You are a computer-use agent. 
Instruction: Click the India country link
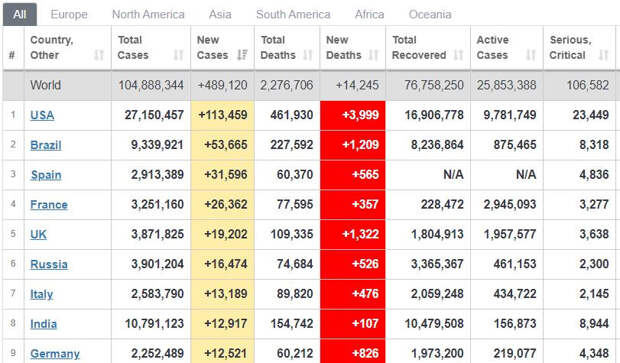click(x=43, y=324)
